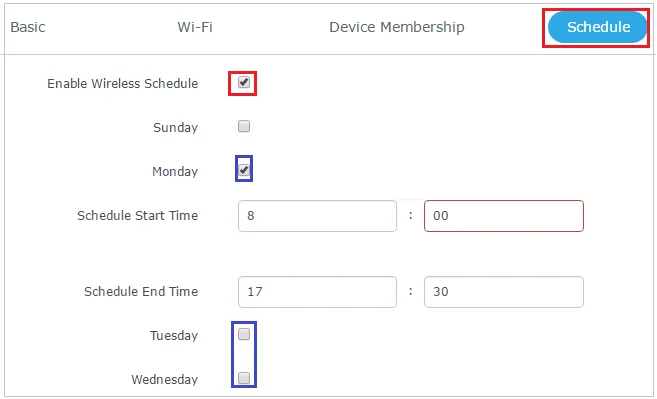Click the "Sunday" text label
The width and height of the screenshot is (657, 399).
coord(175,127)
